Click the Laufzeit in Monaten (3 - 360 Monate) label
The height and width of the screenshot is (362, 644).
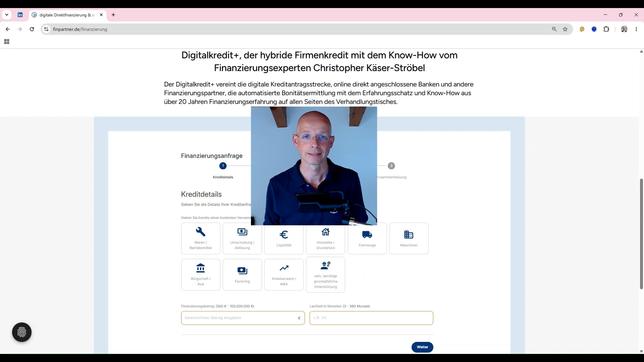[340, 306]
